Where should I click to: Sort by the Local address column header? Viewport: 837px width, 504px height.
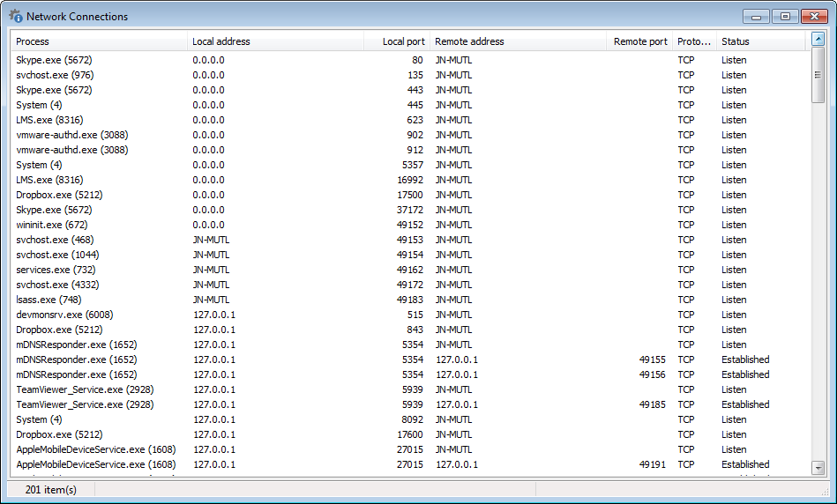tap(275, 41)
